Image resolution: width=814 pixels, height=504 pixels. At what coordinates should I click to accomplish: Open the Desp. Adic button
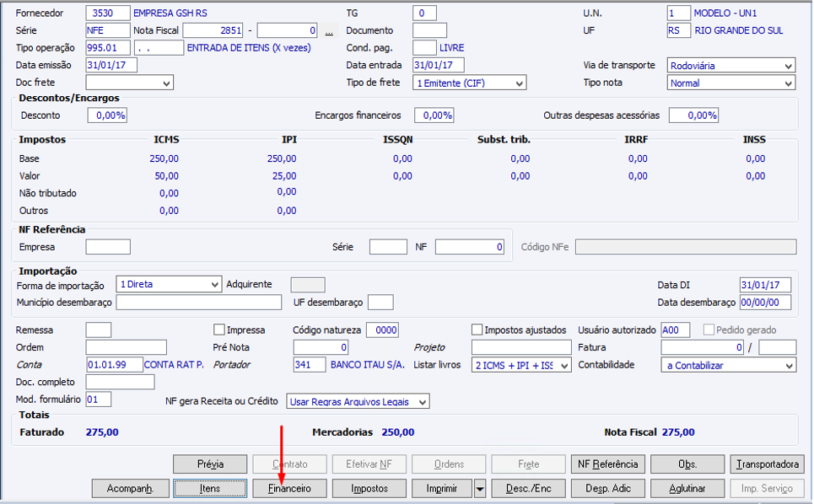coord(608,489)
